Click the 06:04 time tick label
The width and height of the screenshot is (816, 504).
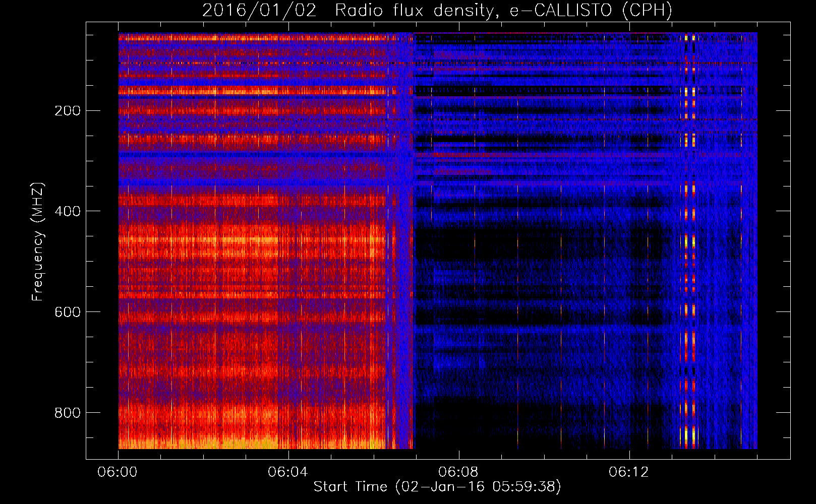coord(288,472)
